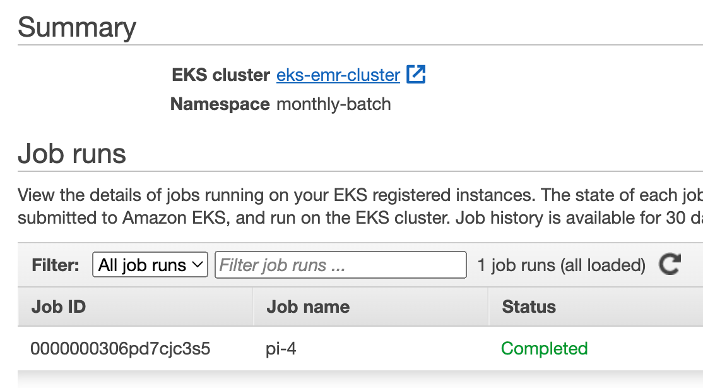The width and height of the screenshot is (704, 389).
Task: Select job ID 0000000306pd7cjc3s5
Action: pyautogui.click(x=120, y=349)
